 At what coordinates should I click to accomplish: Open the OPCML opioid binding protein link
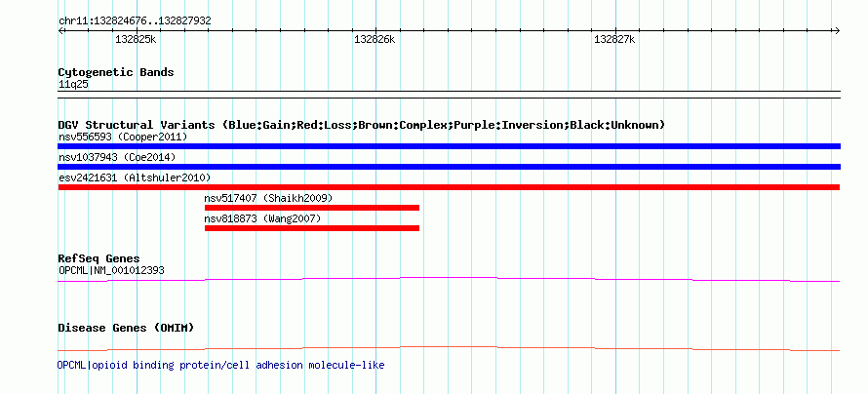point(220,365)
